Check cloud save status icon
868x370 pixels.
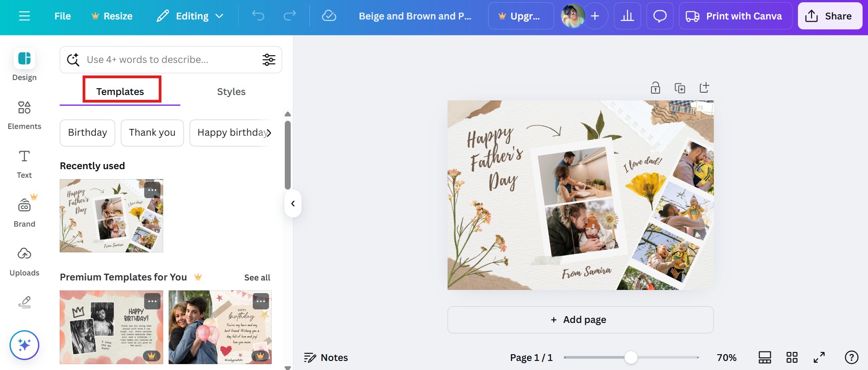[329, 16]
